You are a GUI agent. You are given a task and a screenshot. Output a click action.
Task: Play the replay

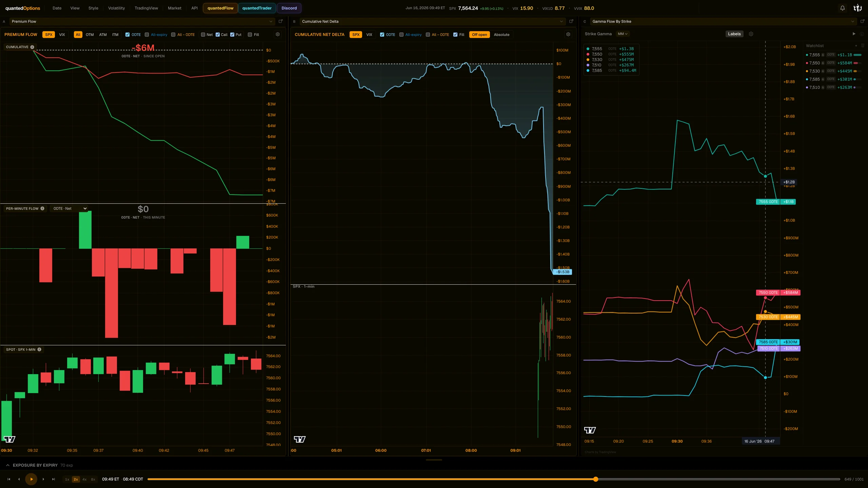click(x=31, y=479)
